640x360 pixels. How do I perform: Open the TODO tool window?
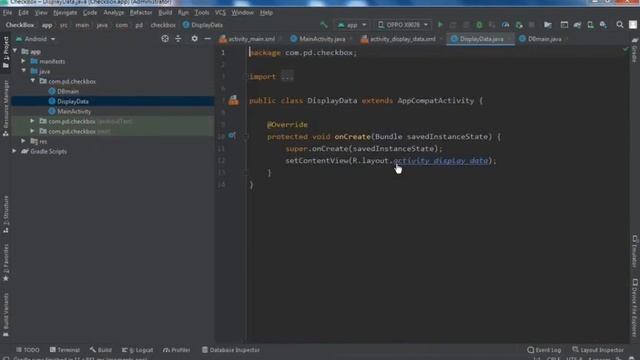[28, 350]
